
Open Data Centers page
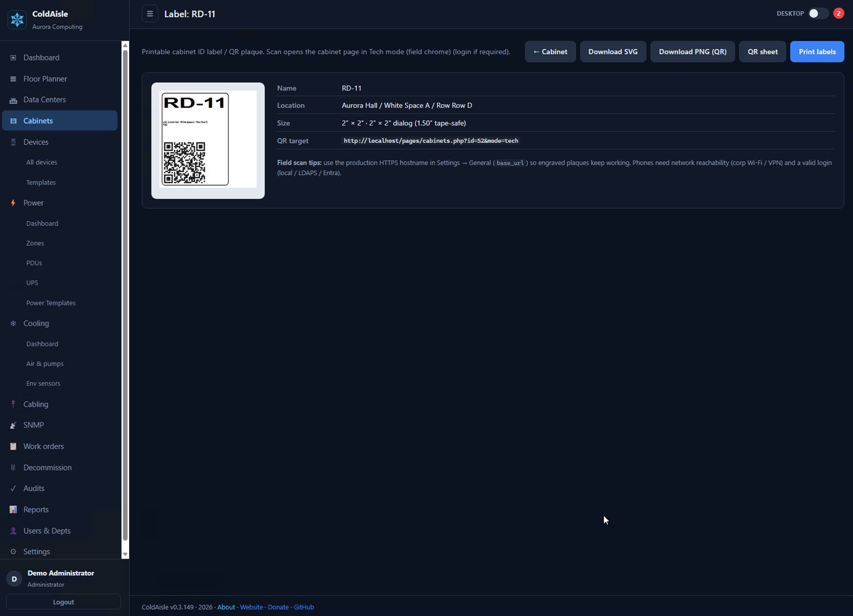[60, 100]
